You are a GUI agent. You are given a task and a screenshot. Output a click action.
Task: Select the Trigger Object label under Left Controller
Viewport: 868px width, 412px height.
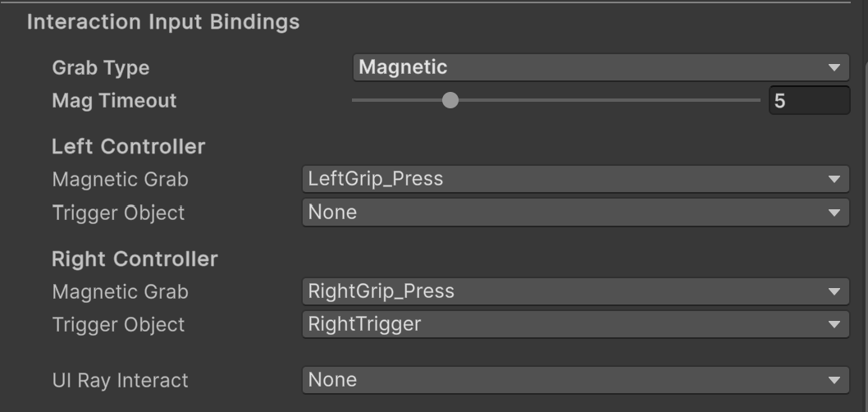click(x=118, y=213)
